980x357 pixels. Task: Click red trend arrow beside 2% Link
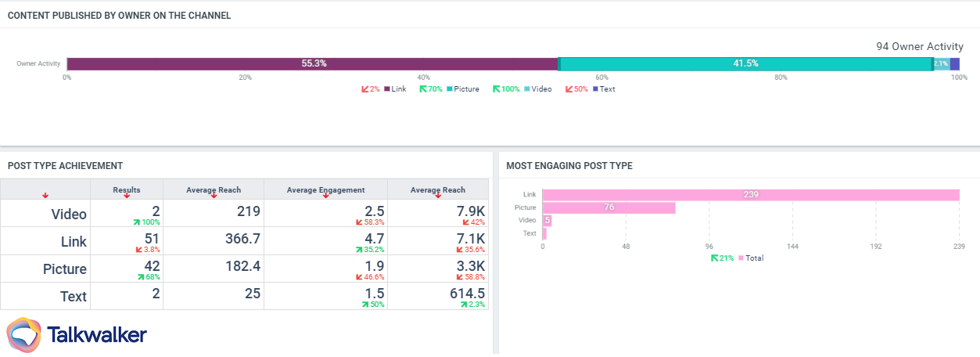point(364,89)
